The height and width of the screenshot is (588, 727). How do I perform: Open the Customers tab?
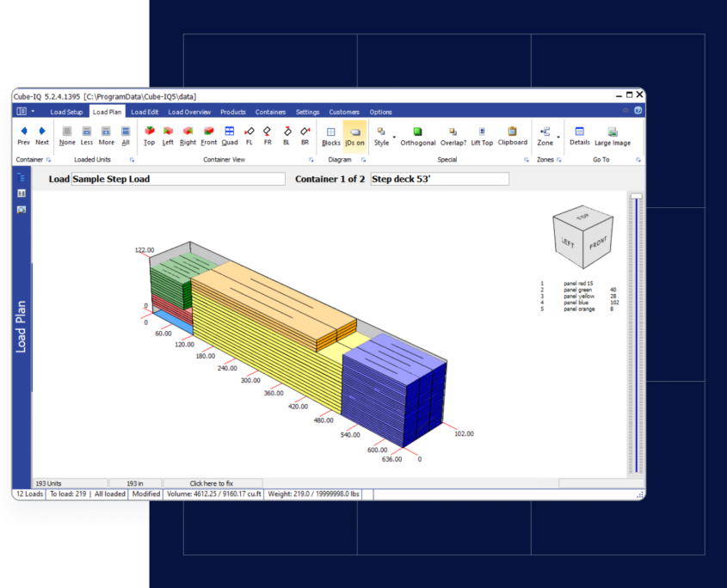click(344, 112)
